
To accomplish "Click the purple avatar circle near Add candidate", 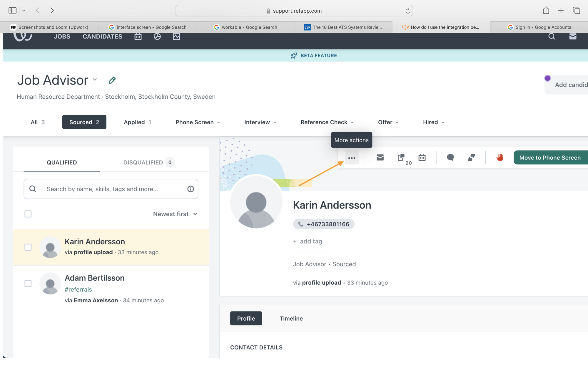I will coord(547,78).
